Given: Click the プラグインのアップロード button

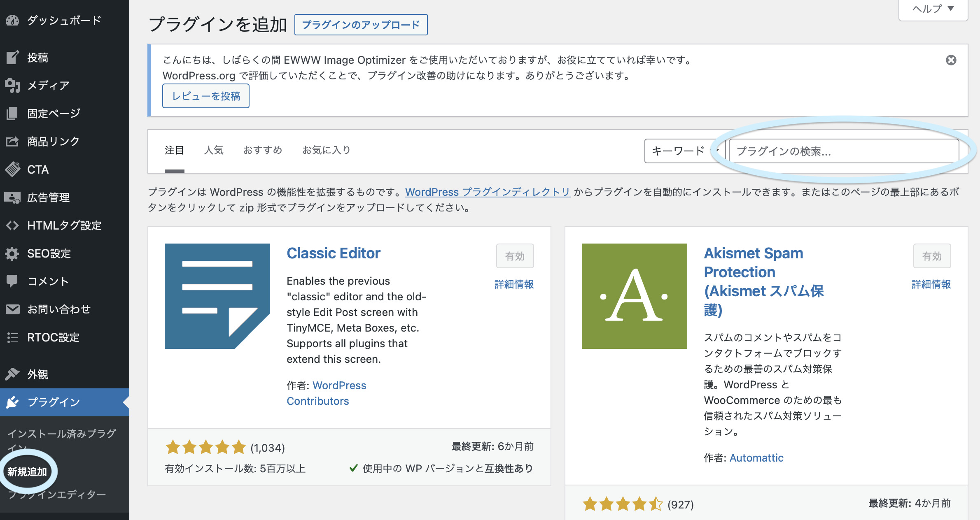Looking at the screenshot, I should point(361,25).
